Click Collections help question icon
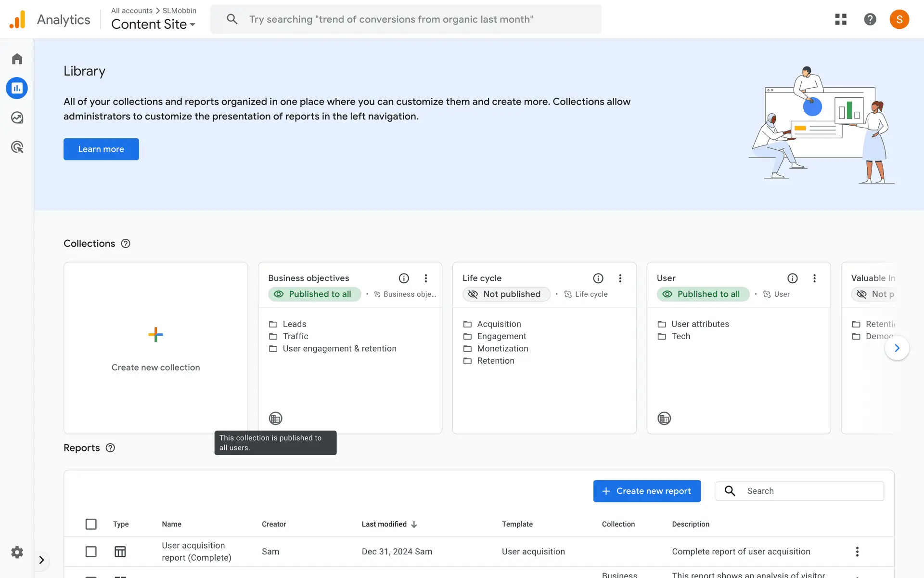 [126, 244]
